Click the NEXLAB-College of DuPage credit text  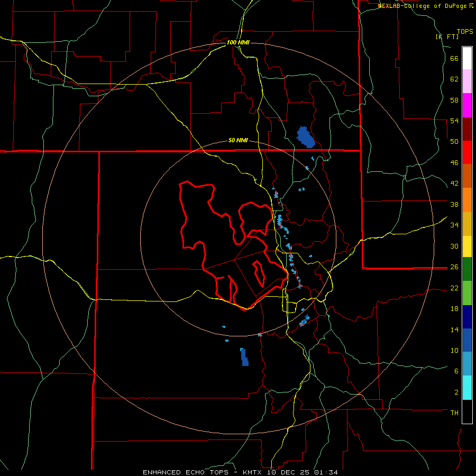tap(425, 6)
